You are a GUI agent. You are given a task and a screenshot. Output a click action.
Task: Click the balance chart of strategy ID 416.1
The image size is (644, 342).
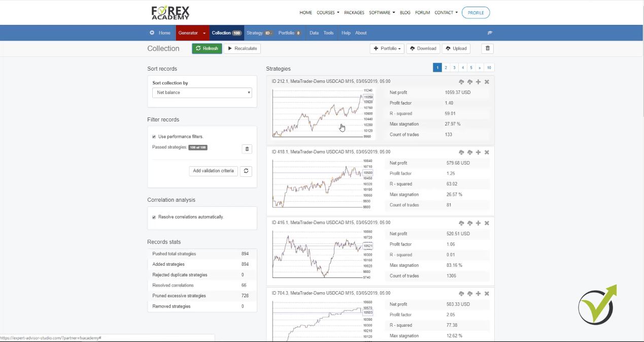(x=323, y=255)
